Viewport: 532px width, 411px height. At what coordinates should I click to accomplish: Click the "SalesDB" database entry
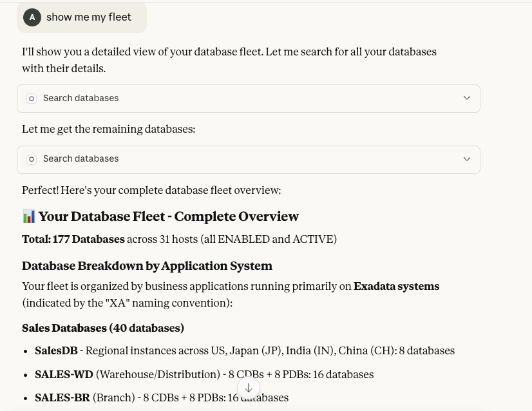(x=56, y=351)
